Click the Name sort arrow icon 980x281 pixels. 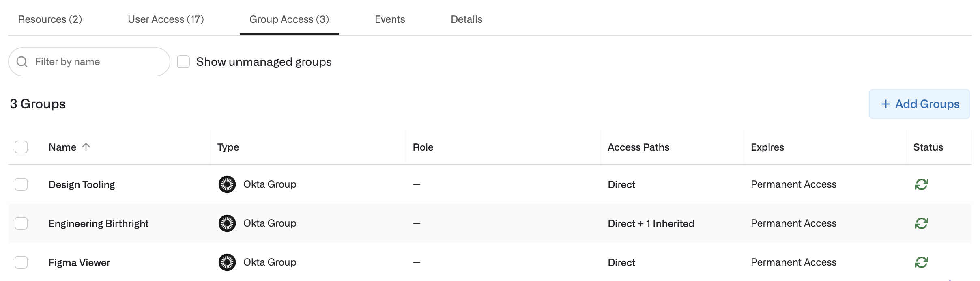coord(86,147)
